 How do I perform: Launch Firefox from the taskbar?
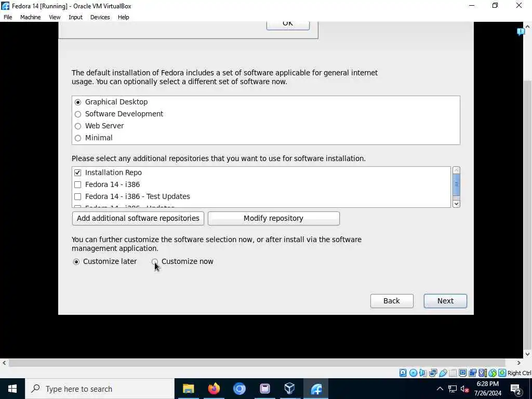214,389
